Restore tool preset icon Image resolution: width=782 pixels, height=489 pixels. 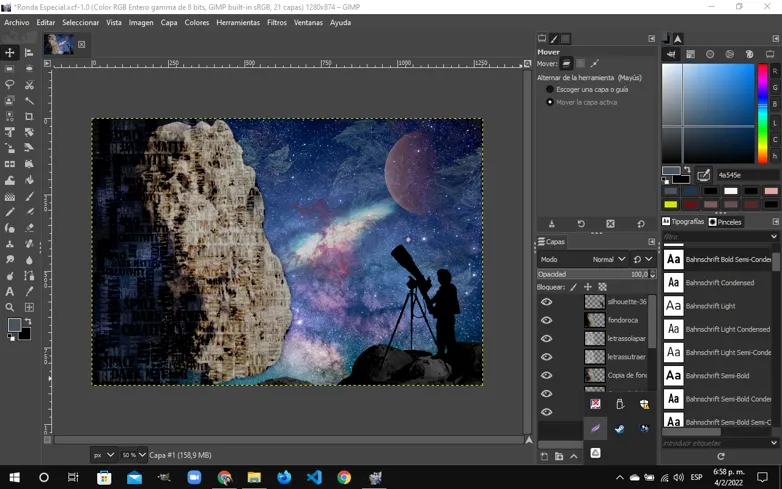coord(581,224)
